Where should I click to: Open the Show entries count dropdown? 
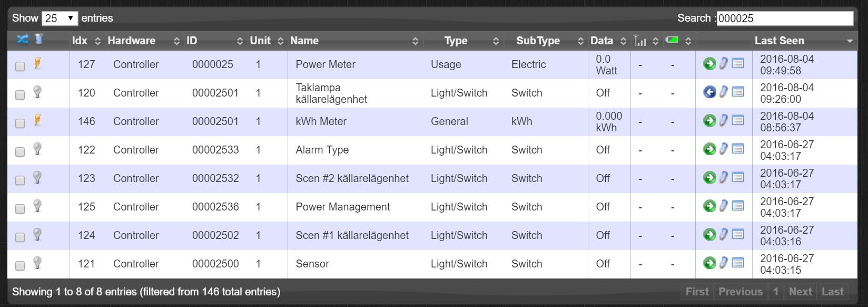[x=60, y=18]
